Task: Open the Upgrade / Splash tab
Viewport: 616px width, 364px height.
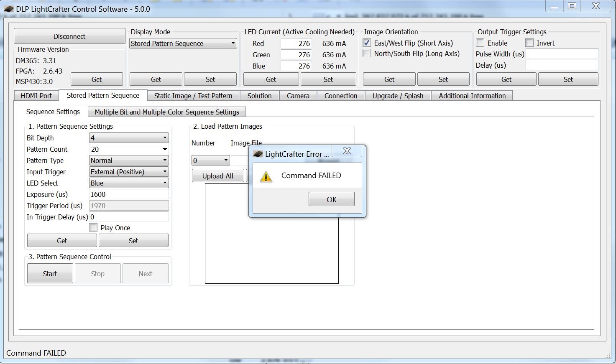Action: pyautogui.click(x=398, y=96)
